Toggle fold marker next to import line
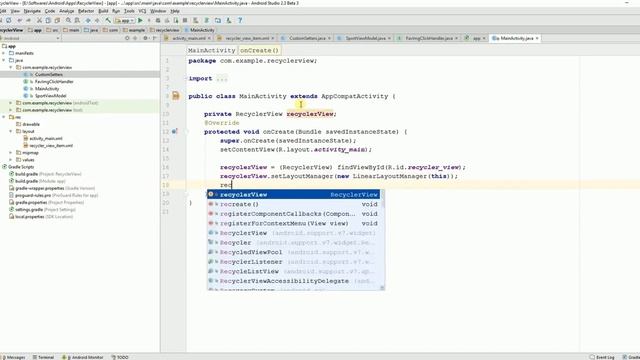Image resolution: width=640 pixels, height=360 pixels. coord(186,78)
